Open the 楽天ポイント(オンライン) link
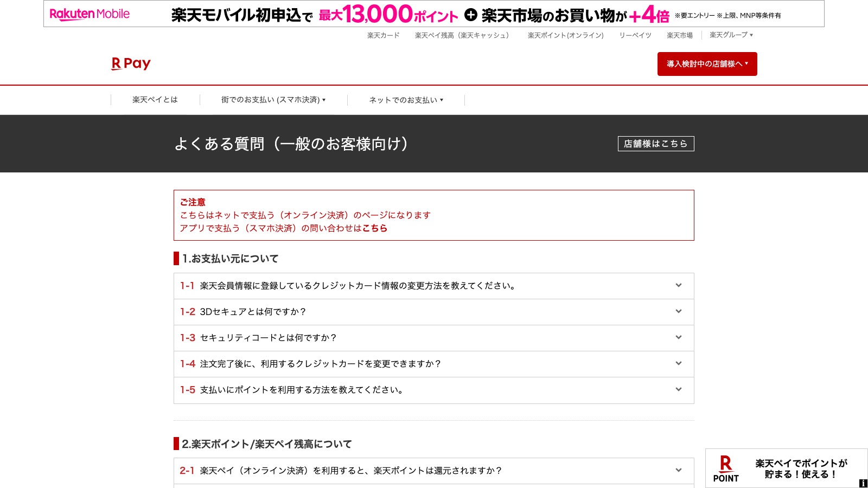Viewport: 868px width, 488px height. point(565,35)
